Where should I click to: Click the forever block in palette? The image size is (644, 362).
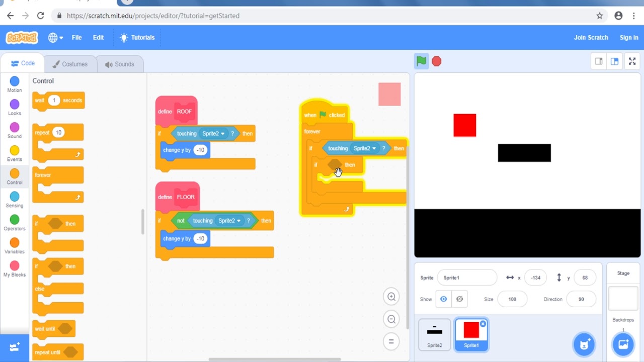tap(58, 185)
